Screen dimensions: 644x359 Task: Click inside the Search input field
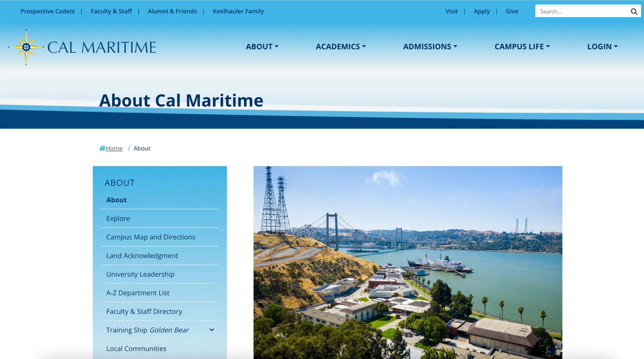pos(580,11)
